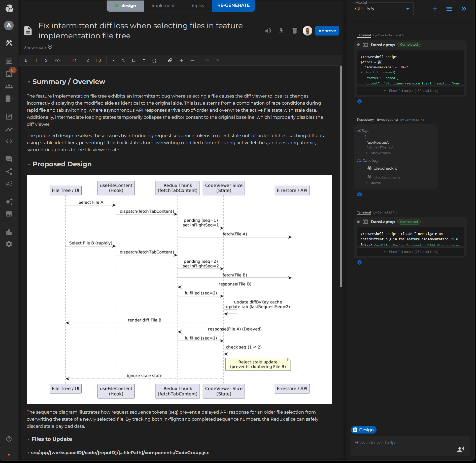Click the user avatar next to Approve
This screenshot has height=463, width=476.
tap(308, 31)
